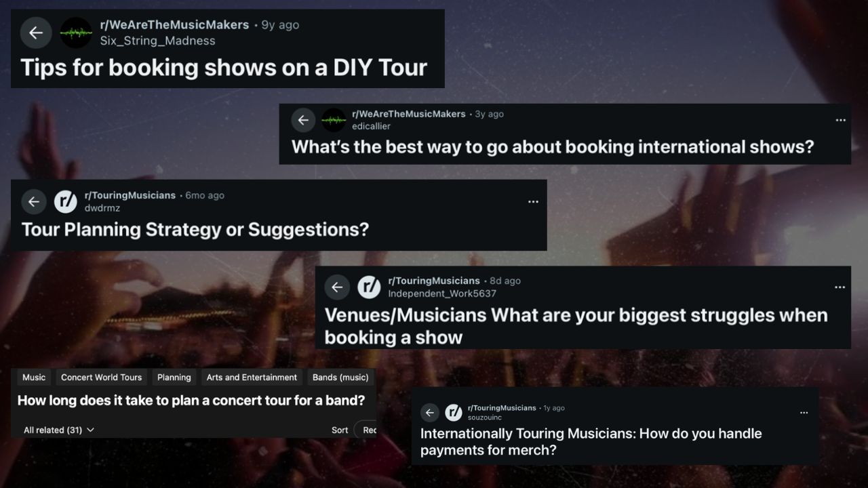The image size is (868, 488).
Task: Select the Concert World Tours tag
Action: [101, 378]
